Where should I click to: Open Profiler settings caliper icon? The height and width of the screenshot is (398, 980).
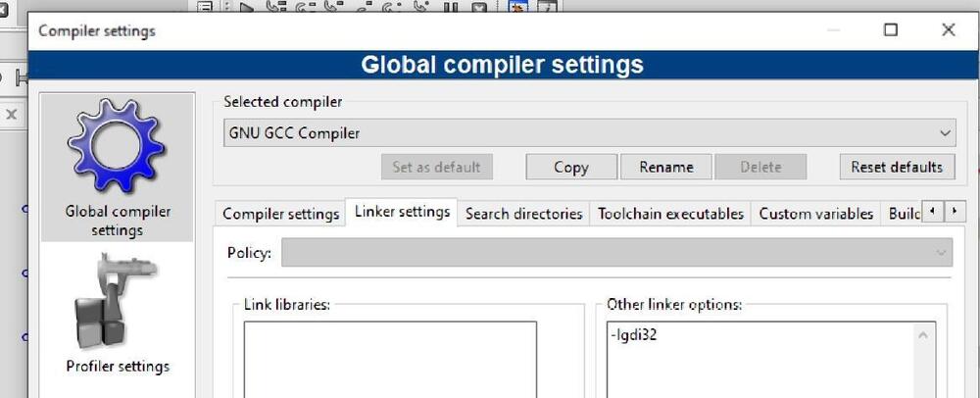click(x=118, y=304)
